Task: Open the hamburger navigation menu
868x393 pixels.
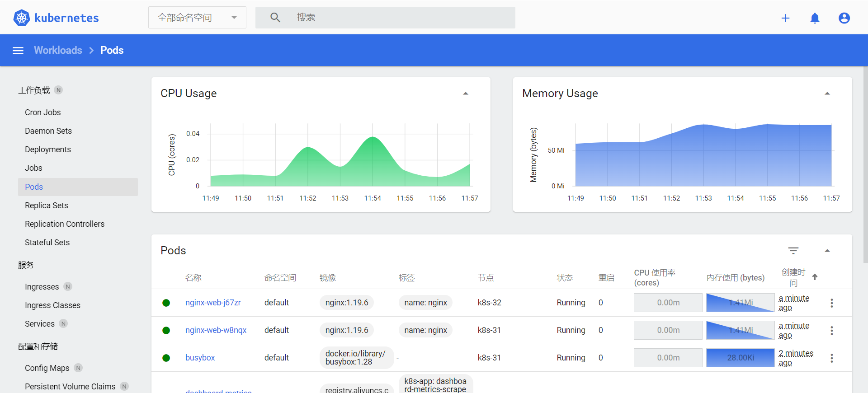Action: coord(18,51)
